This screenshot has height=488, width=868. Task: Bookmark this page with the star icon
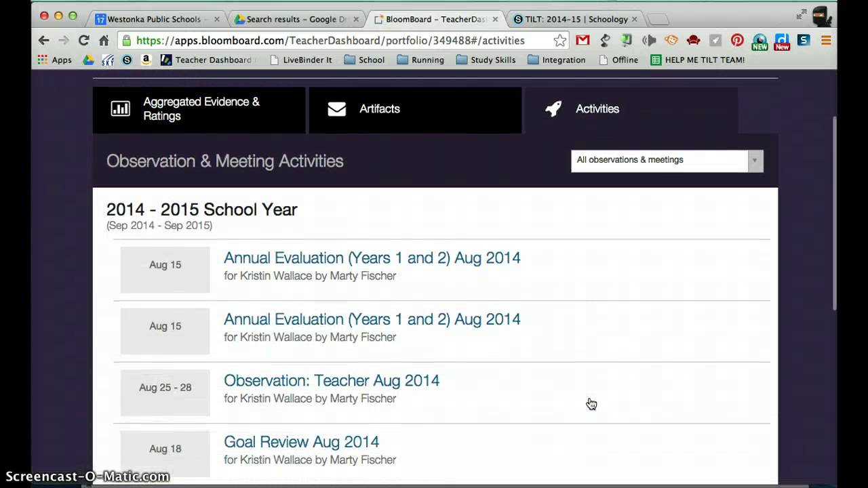(560, 41)
